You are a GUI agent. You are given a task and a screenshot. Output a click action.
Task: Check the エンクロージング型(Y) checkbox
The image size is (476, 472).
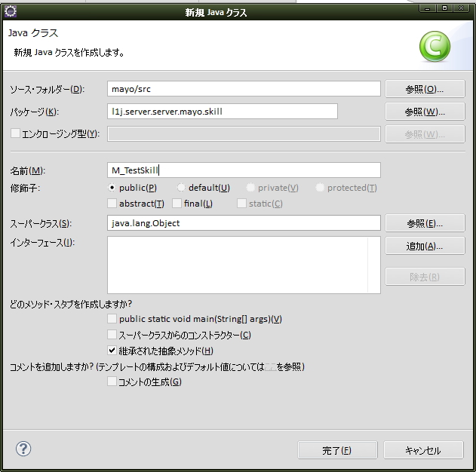tap(15, 133)
